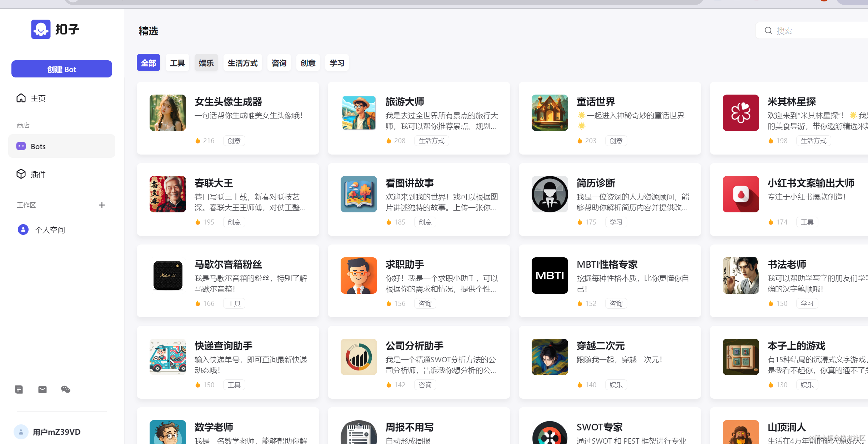The image size is (868, 444).
Task: Click the Coze logo icon
Action: coord(41,29)
